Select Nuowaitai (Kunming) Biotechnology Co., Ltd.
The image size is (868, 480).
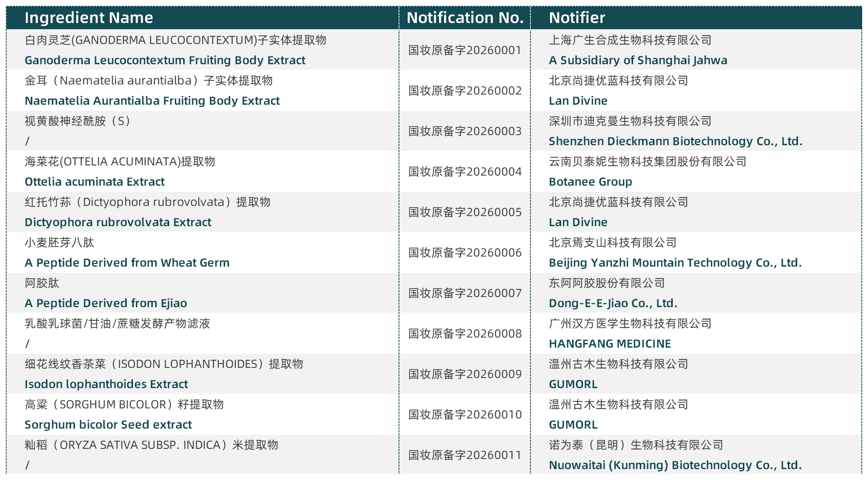coord(675,465)
